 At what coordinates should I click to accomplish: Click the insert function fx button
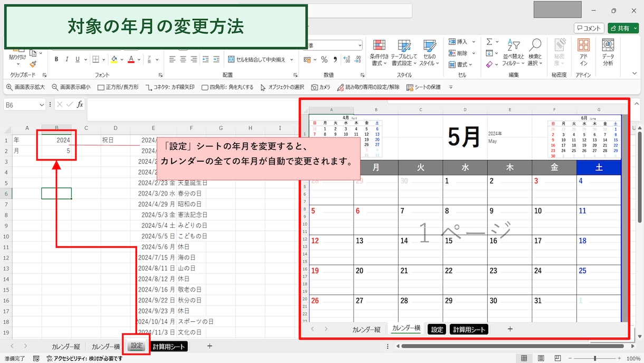pyautogui.click(x=80, y=105)
